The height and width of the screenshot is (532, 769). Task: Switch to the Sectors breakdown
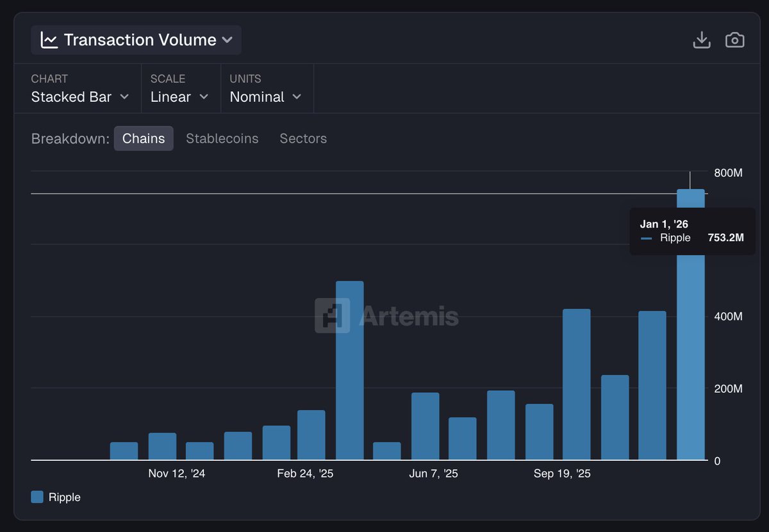point(303,138)
